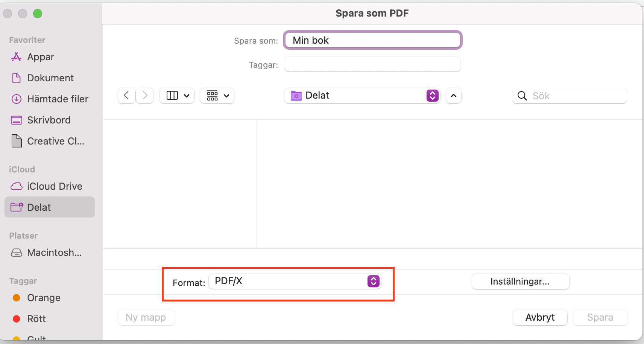
Task: Click the Spara som filename field
Action: [x=372, y=40]
